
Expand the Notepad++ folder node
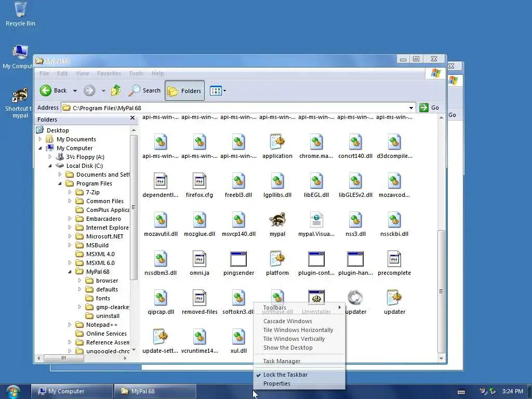[x=70, y=325]
